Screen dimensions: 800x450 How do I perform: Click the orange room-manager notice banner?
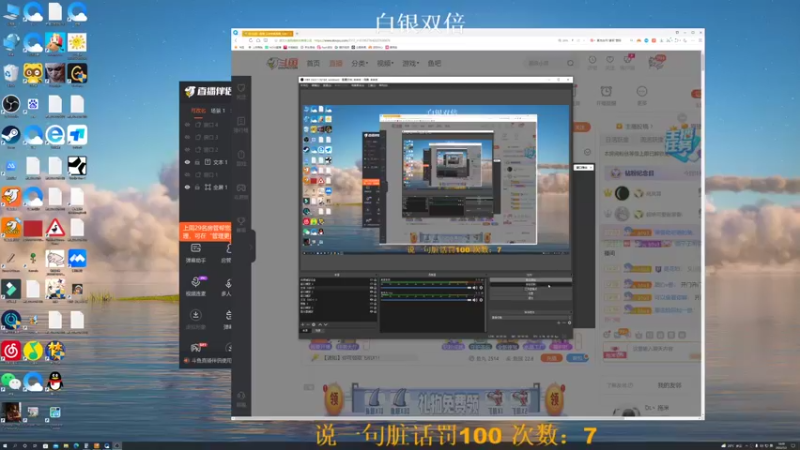pos(205,232)
